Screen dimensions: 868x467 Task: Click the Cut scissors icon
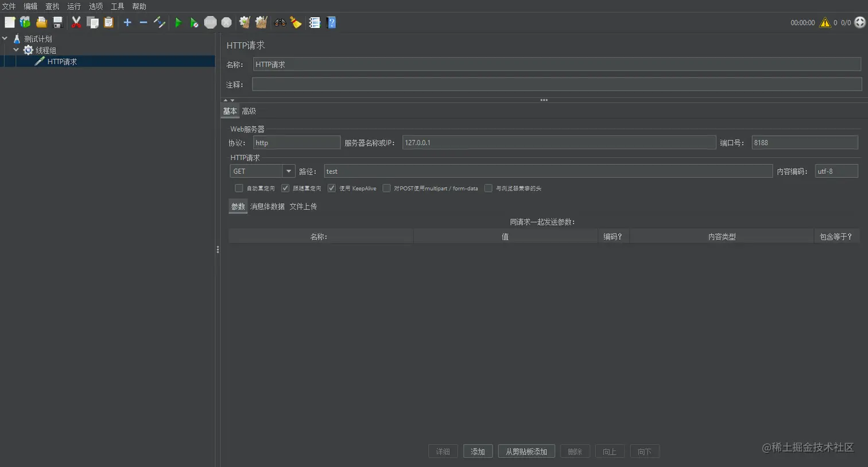76,22
